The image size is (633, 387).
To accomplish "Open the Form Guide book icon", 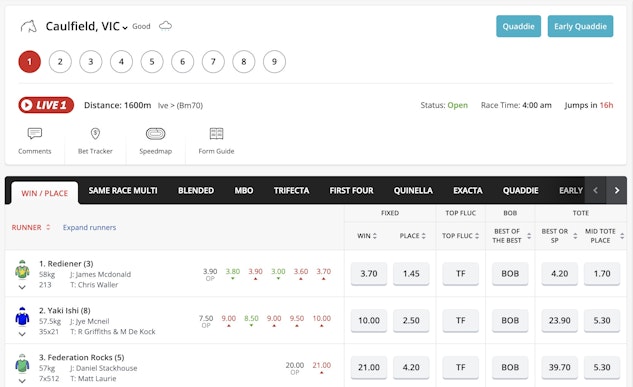I will point(216,134).
